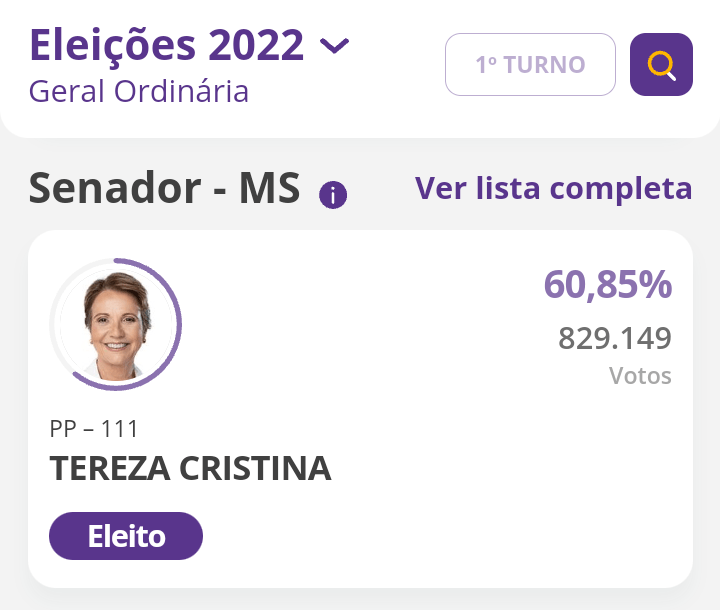
Task: Click Tereza Cristina's candidate photo
Action: (x=115, y=324)
